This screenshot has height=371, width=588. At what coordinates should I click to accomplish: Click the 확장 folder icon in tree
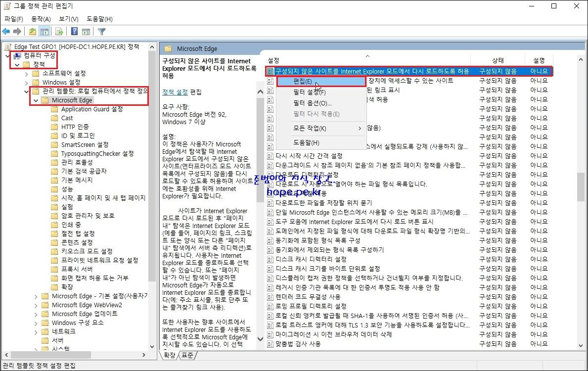(55, 287)
